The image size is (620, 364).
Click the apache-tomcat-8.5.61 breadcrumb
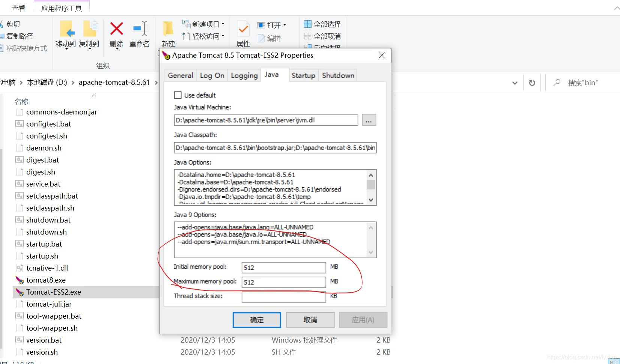pos(114,83)
